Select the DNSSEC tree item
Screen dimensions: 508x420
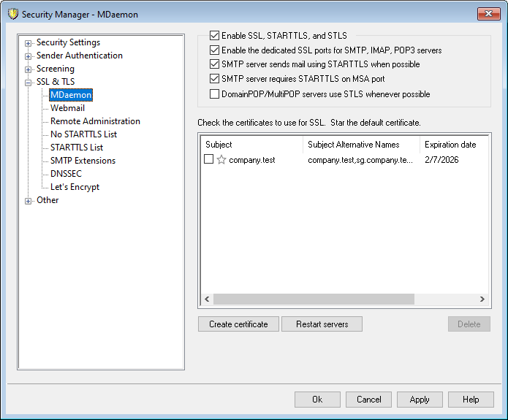tap(67, 174)
